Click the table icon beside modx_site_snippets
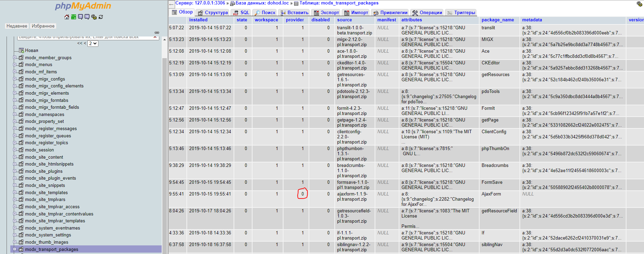Screen dimensions: 644x254 click(x=21, y=185)
